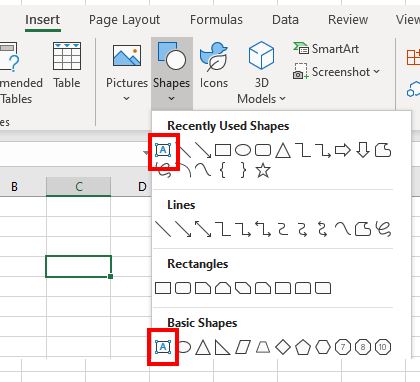Screen dimensions: 420x382
Task: Choose plain rectangle in Rectangles section
Action: [163, 288]
